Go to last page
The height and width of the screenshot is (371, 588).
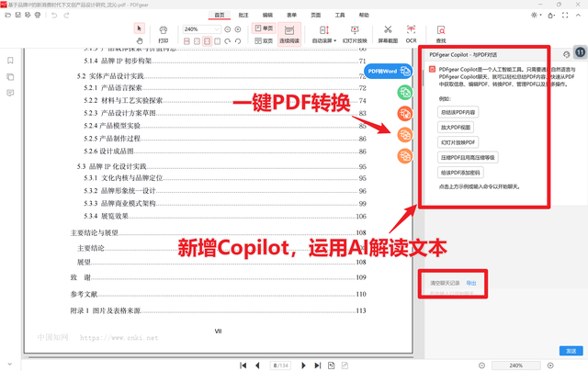tap(318, 365)
